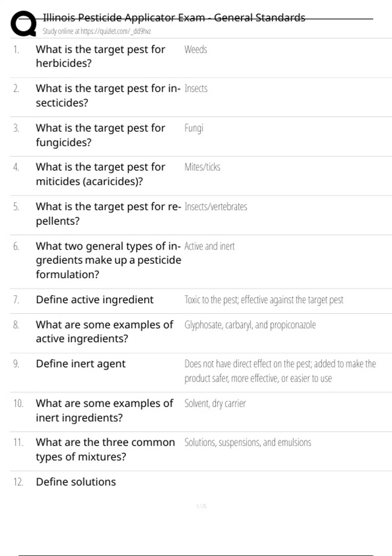Click 'Solutions, suspensions, and emulsions' answer
The image size is (392, 556).
tap(248, 442)
